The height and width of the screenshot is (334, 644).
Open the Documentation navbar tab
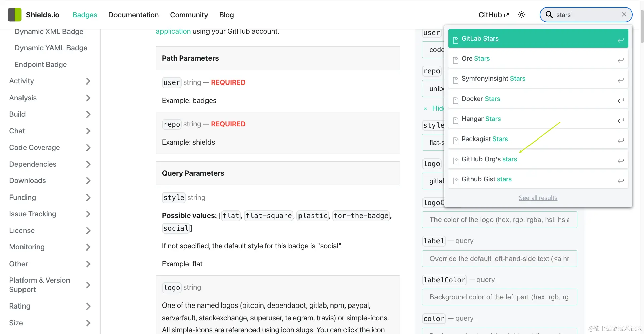point(134,15)
